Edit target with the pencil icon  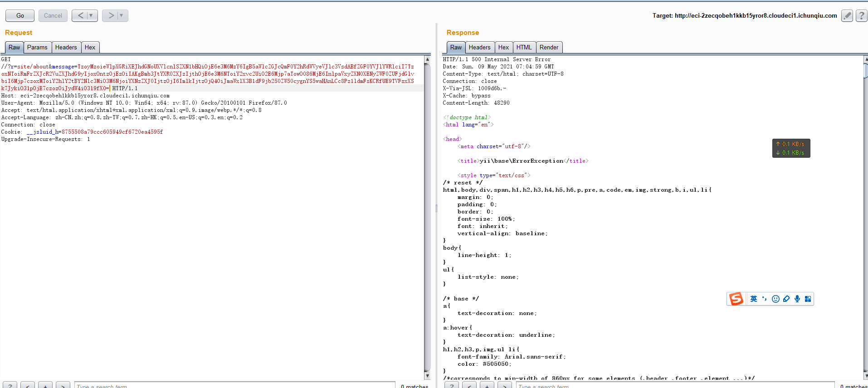click(847, 16)
